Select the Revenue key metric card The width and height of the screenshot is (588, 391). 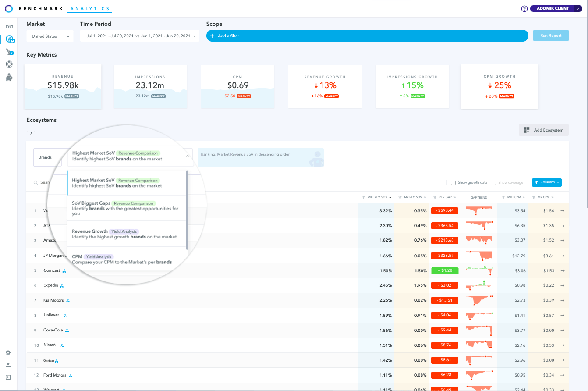pos(63,86)
